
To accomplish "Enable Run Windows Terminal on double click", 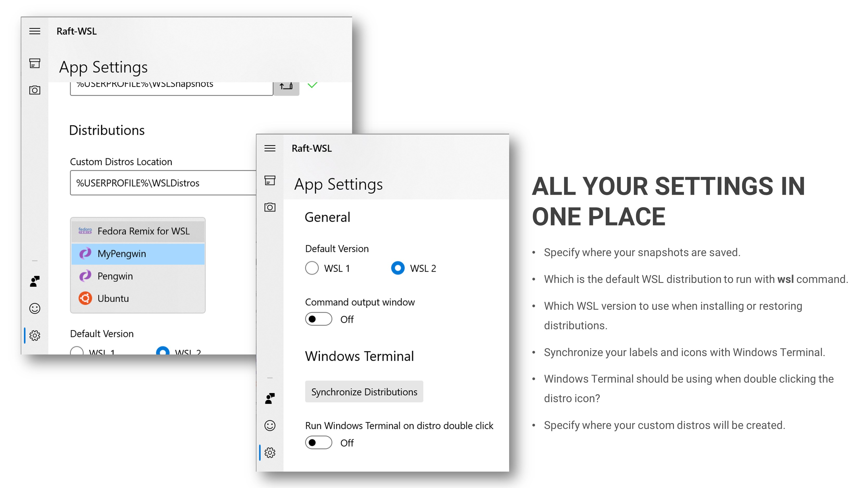I will click(x=319, y=442).
